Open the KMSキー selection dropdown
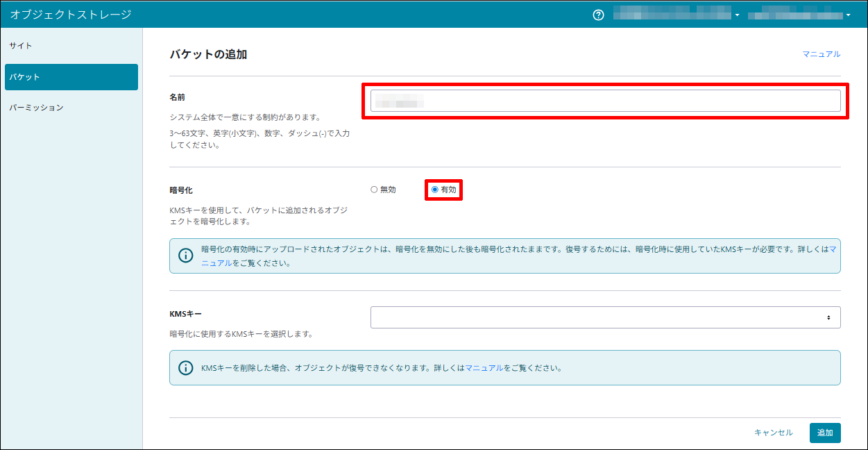This screenshot has height=450, width=868. [x=605, y=317]
